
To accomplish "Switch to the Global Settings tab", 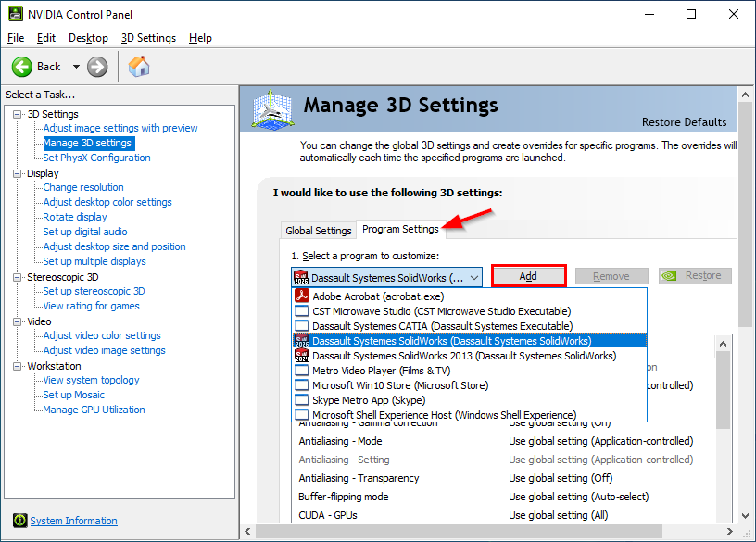I will (318, 231).
